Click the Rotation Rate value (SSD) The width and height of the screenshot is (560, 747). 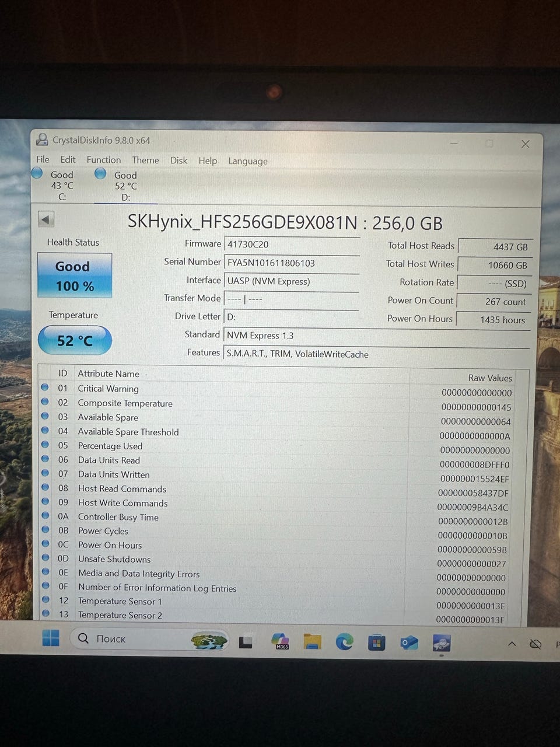tap(494, 284)
